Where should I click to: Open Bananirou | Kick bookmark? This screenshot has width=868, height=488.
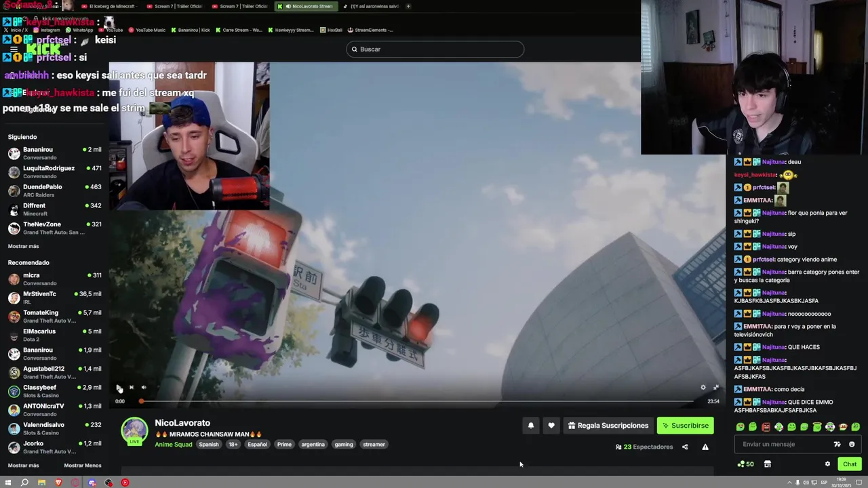(191, 30)
